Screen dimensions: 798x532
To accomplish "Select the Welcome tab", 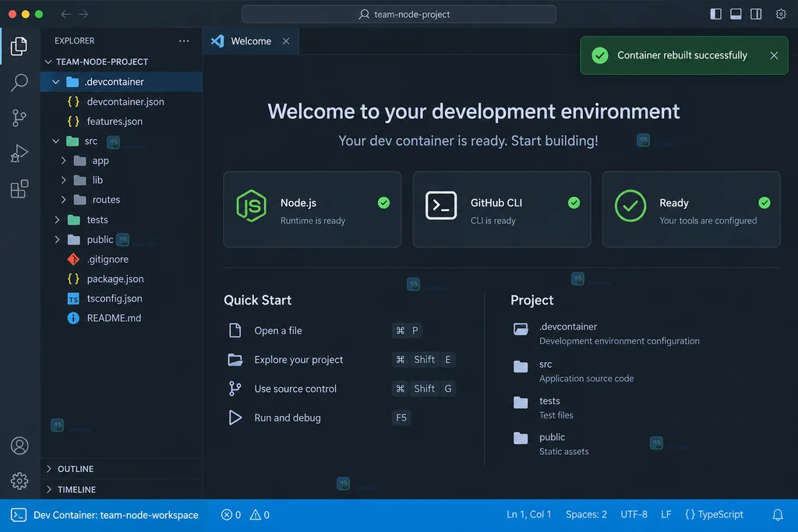I will (250, 41).
